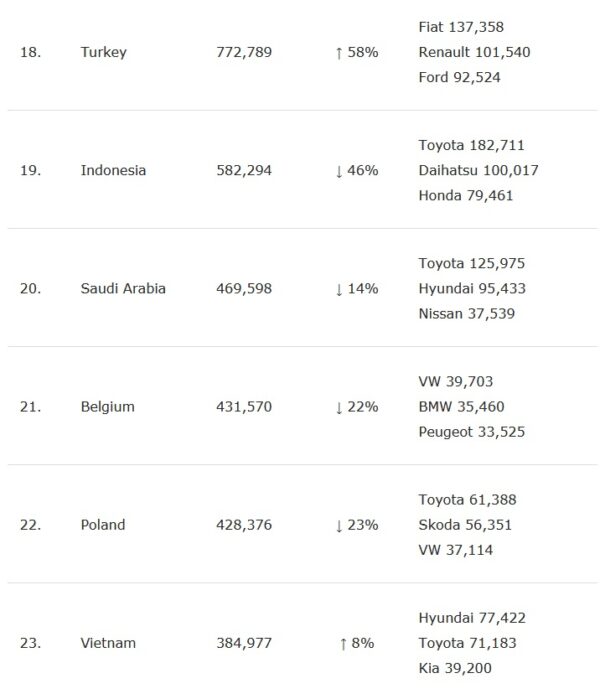Image resolution: width=600 pixels, height=699 pixels.
Task: Click Saudi Arabia's total 469,598
Action: point(244,288)
